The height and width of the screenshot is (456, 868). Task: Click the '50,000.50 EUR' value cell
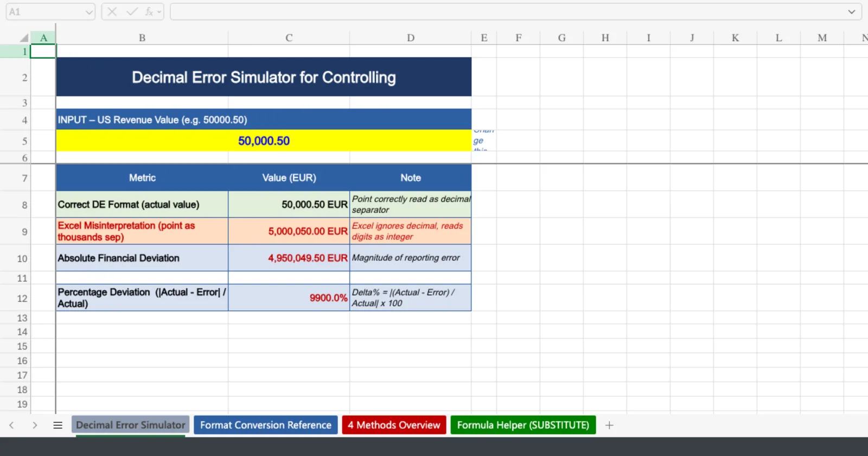coord(289,205)
